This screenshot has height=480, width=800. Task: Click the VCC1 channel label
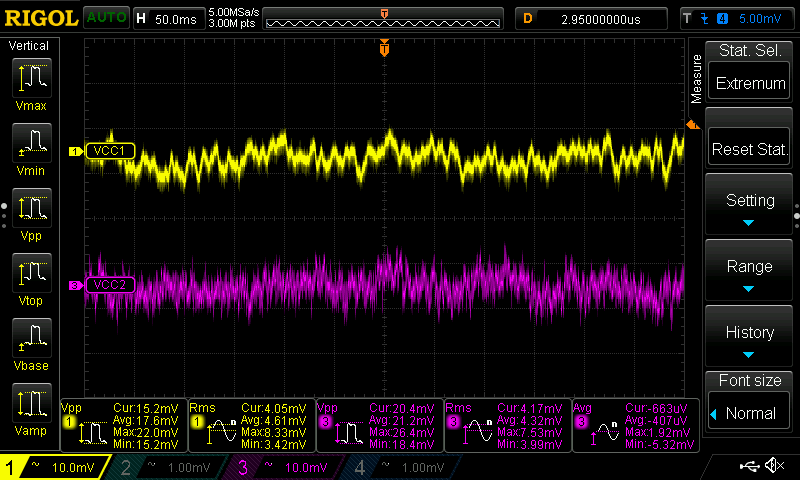pyautogui.click(x=110, y=151)
